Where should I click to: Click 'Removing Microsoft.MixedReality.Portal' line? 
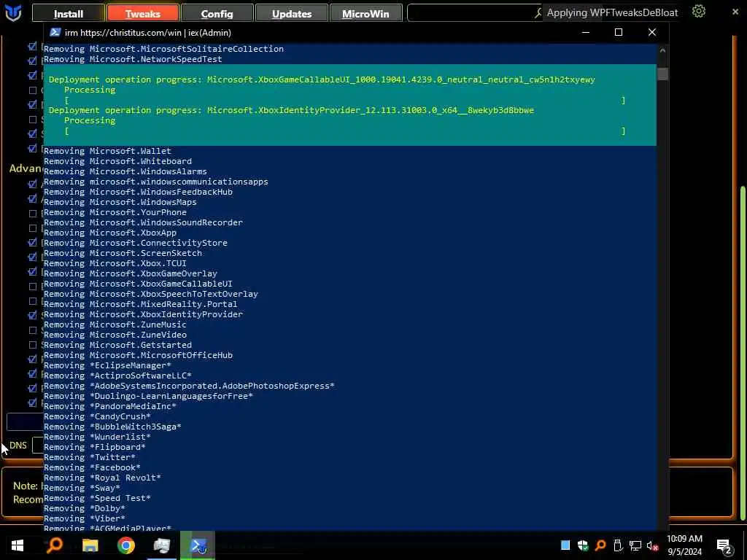pyautogui.click(x=141, y=304)
